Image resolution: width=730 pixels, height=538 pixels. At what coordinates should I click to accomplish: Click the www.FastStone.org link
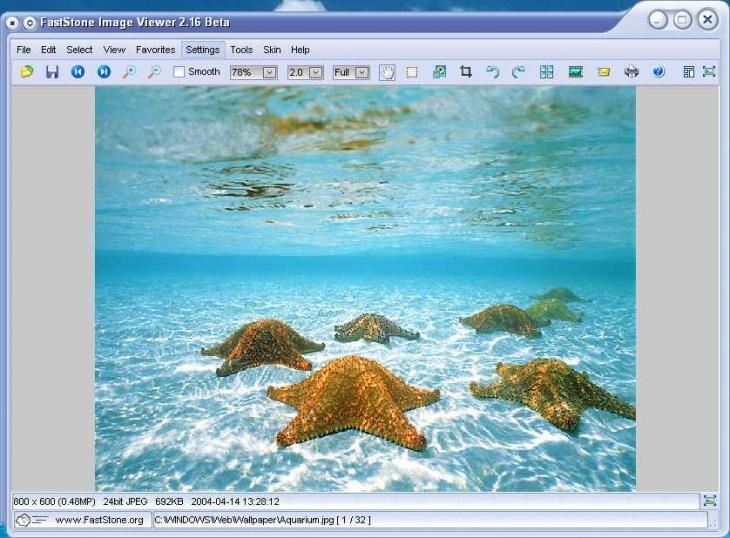[99, 520]
